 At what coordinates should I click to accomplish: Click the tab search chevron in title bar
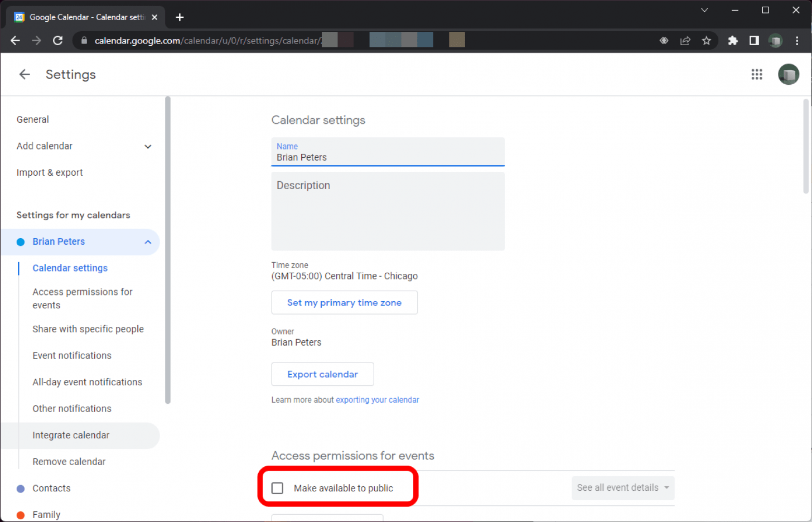704,10
